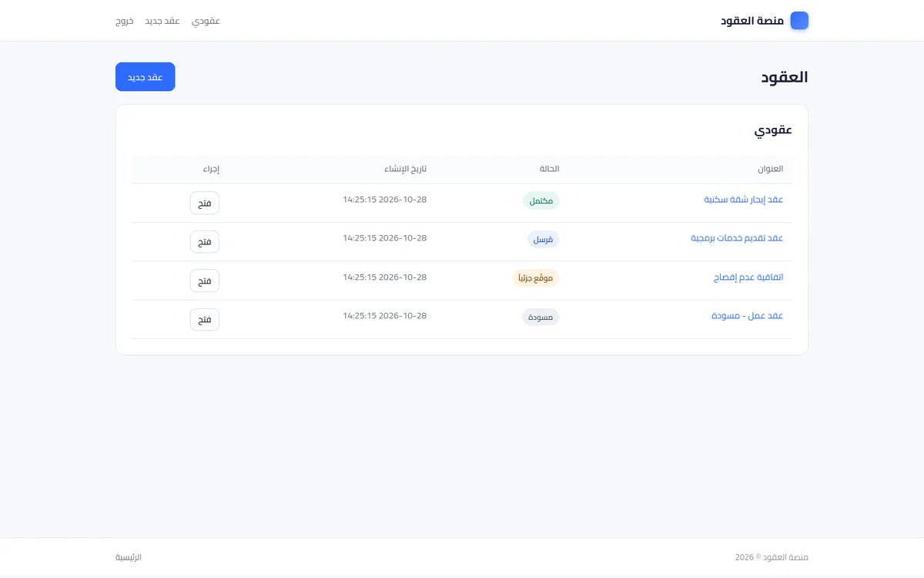Click فتح button in عقد عمل - مسودة row
Viewport: 924px width, 578px height.
205,320
